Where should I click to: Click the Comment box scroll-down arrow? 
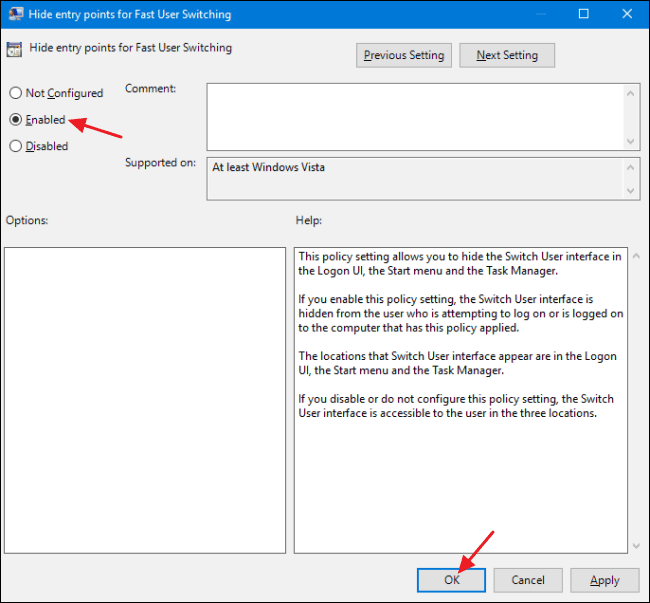pyautogui.click(x=631, y=141)
